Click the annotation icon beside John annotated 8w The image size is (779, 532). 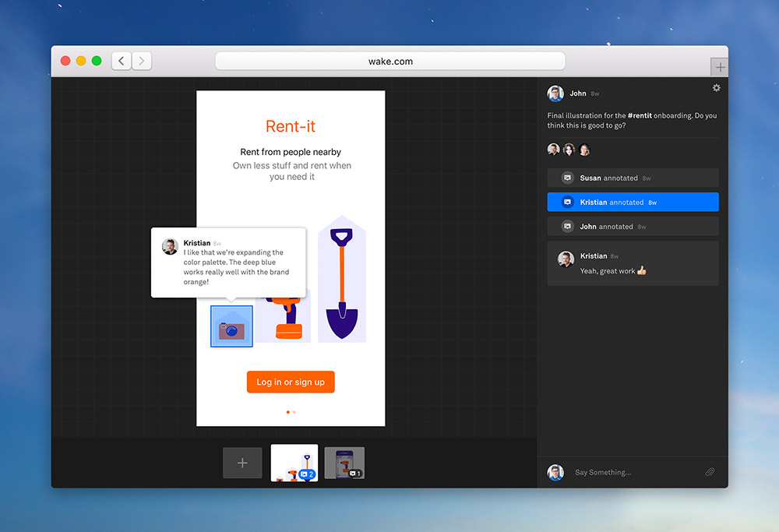click(567, 227)
